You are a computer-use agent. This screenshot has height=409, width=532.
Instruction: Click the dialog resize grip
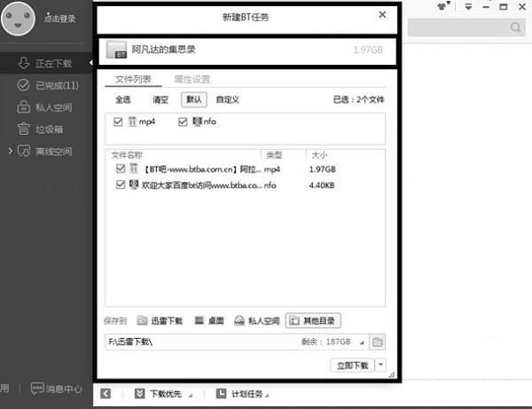coord(392,374)
